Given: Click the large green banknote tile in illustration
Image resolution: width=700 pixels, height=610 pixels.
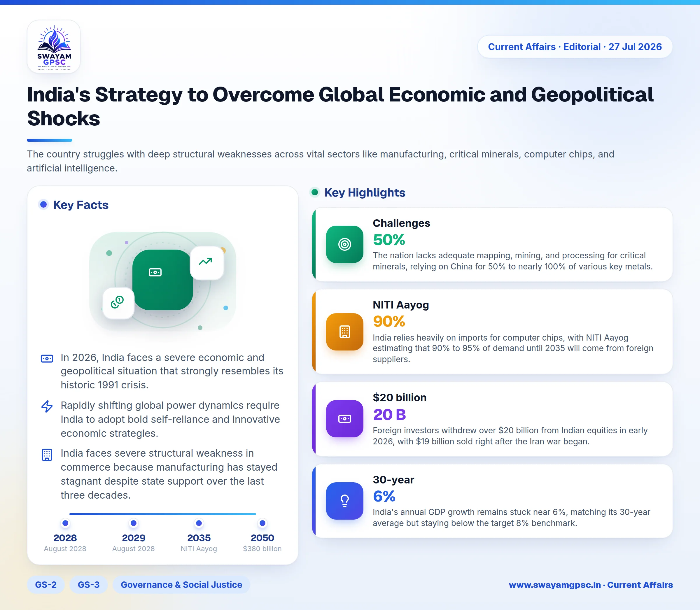Looking at the screenshot, I should tap(162, 280).
